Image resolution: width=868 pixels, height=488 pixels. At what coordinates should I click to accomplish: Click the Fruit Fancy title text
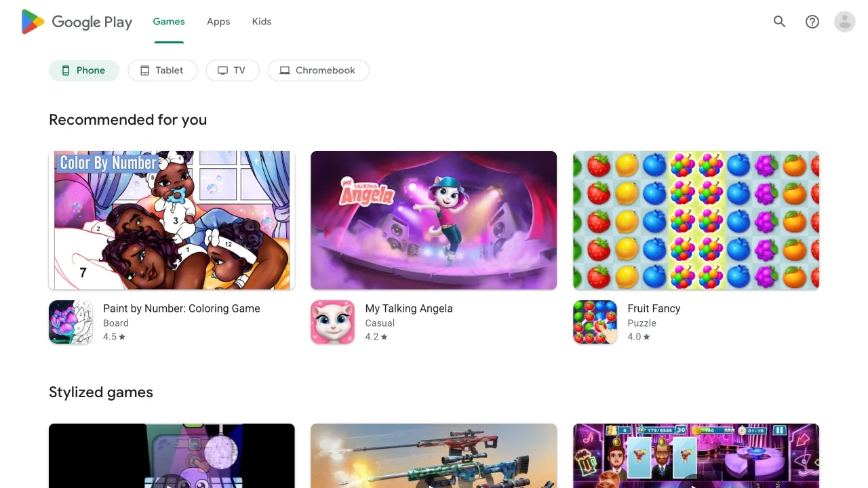click(654, 308)
